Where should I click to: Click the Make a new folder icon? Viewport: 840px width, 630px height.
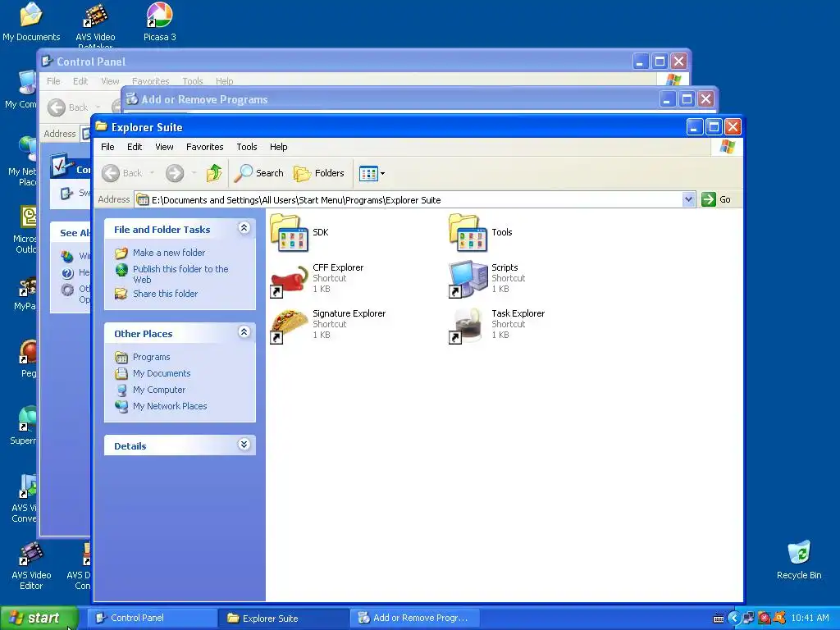(121, 253)
